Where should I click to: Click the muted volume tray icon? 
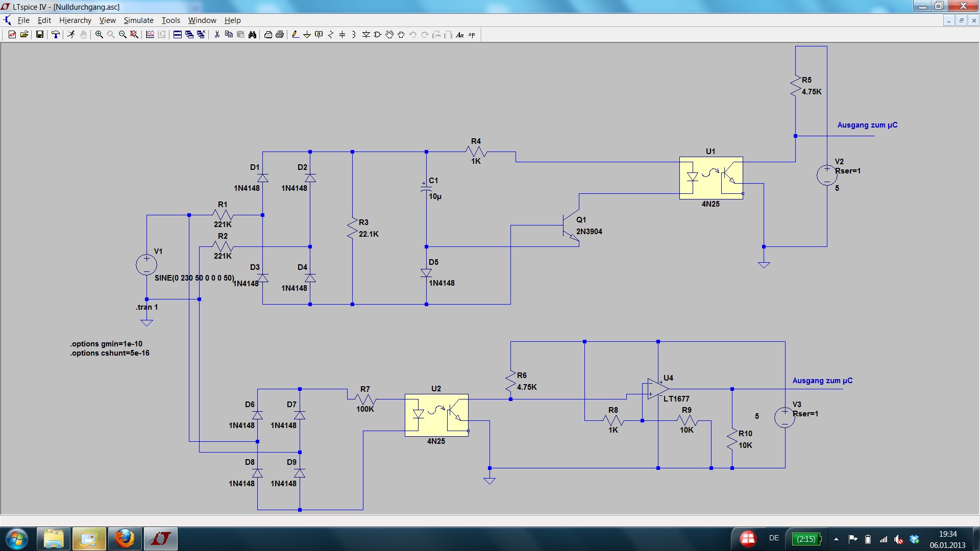(x=899, y=539)
